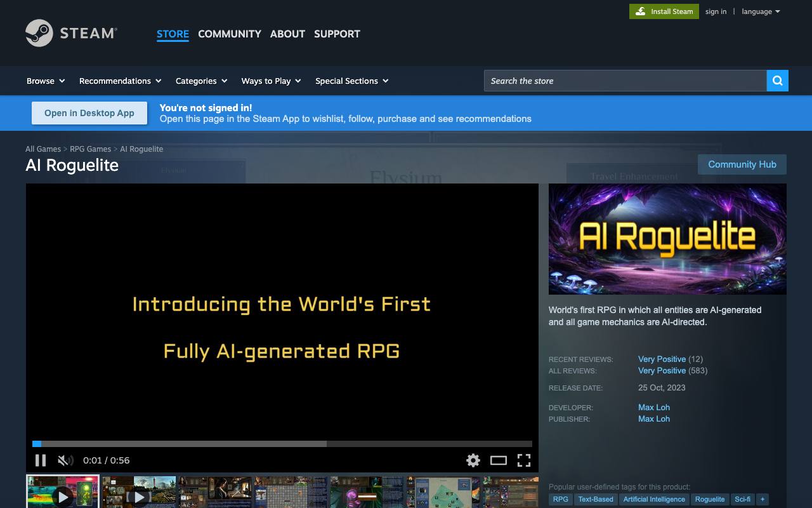
Task: Click the AI Roguelite header capsule image
Action: click(x=667, y=239)
